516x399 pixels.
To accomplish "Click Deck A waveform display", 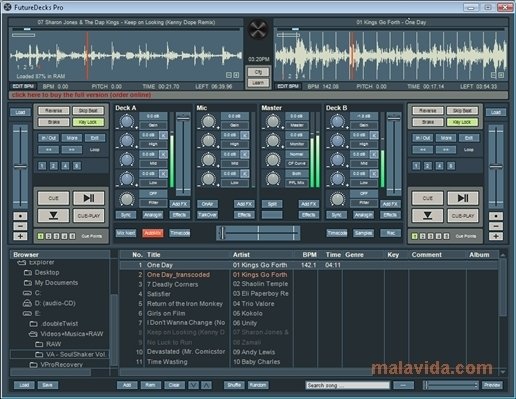I will 126,55.
